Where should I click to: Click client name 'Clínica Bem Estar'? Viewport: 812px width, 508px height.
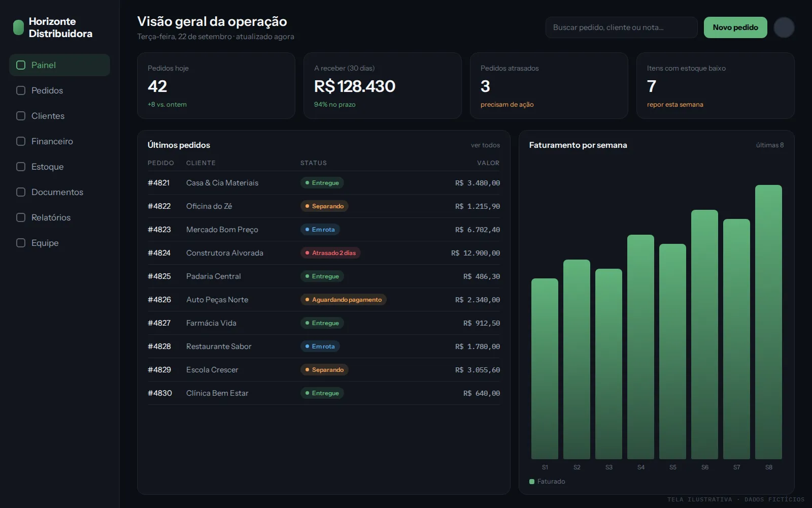[217, 393]
